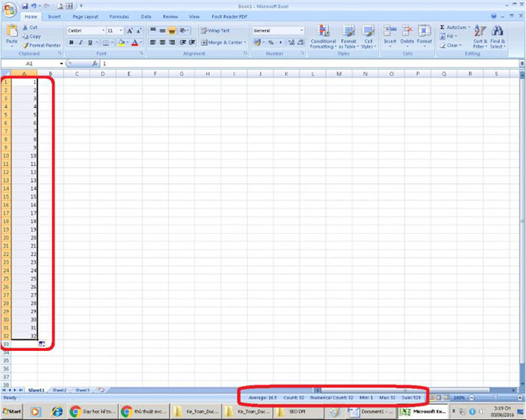Toggle Wrap Text for selected cells

[x=216, y=31]
